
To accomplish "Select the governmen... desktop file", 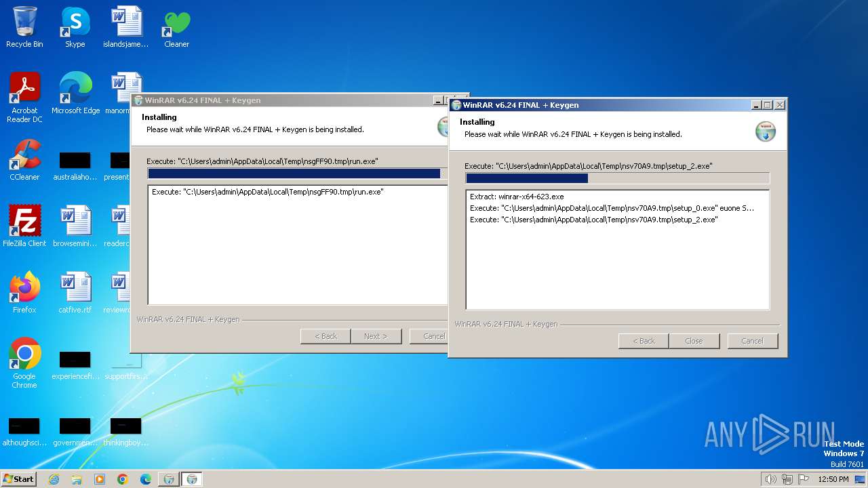I will (75, 432).
